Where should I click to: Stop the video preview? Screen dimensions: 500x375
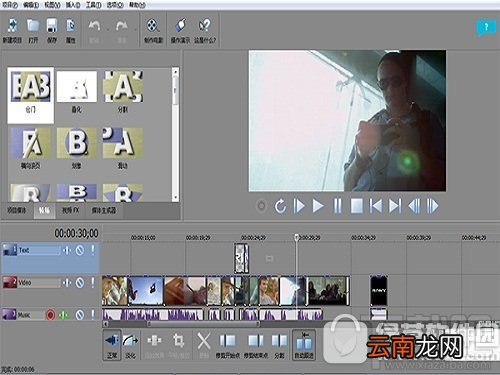357,206
